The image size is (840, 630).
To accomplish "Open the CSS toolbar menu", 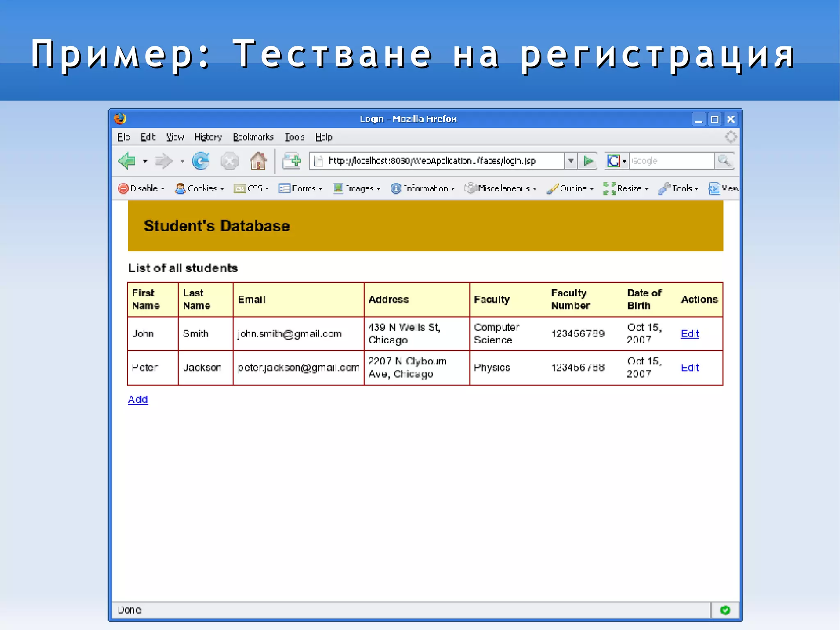I will pyautogui.click(x=251, y=188).
